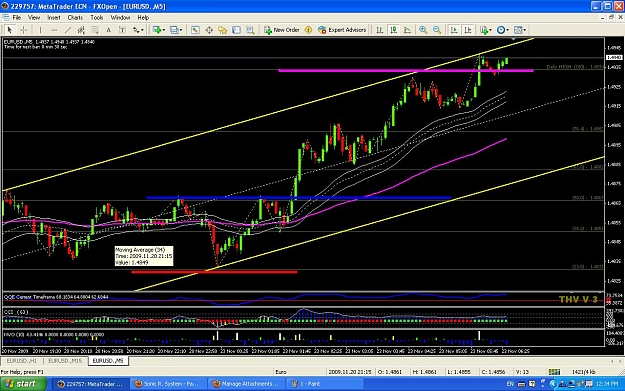Open the arrows objects dropdown
Image resolution: width=625 pixels, height=391 pixels.
pyautogui.click(x=138, y=30)
